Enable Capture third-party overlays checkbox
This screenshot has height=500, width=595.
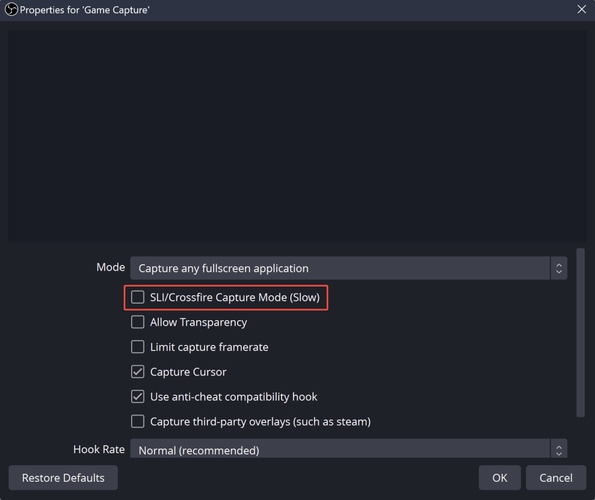[x=137, y=421]
